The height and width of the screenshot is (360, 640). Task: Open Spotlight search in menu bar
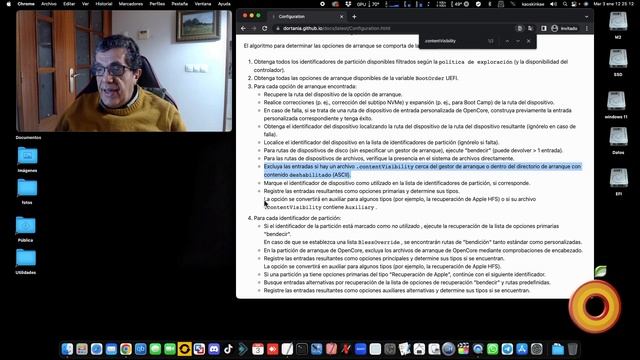pyautogui.click(x=565, y=4)
